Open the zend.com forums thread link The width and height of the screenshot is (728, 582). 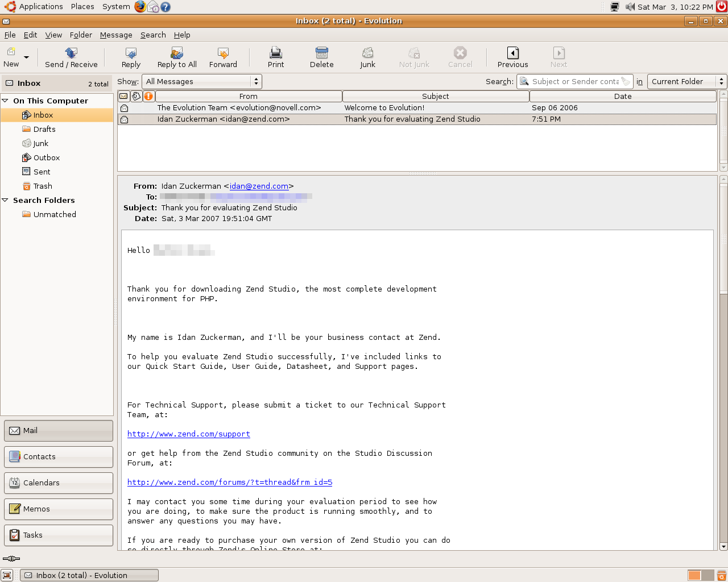pyautogui.click(x=230, y=482)
